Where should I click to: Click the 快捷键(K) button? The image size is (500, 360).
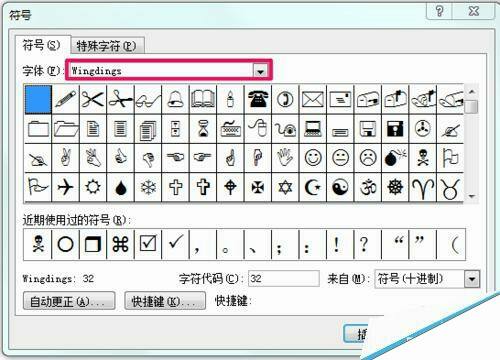(x=165, y=301)
